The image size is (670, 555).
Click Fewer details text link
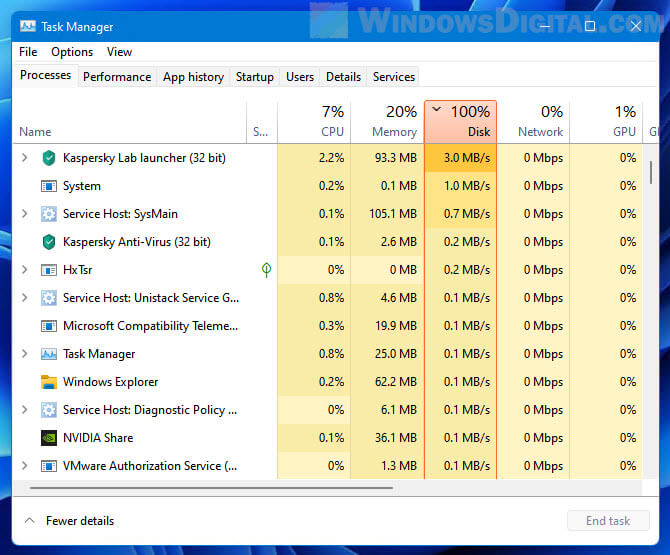(x=80, y=521)
